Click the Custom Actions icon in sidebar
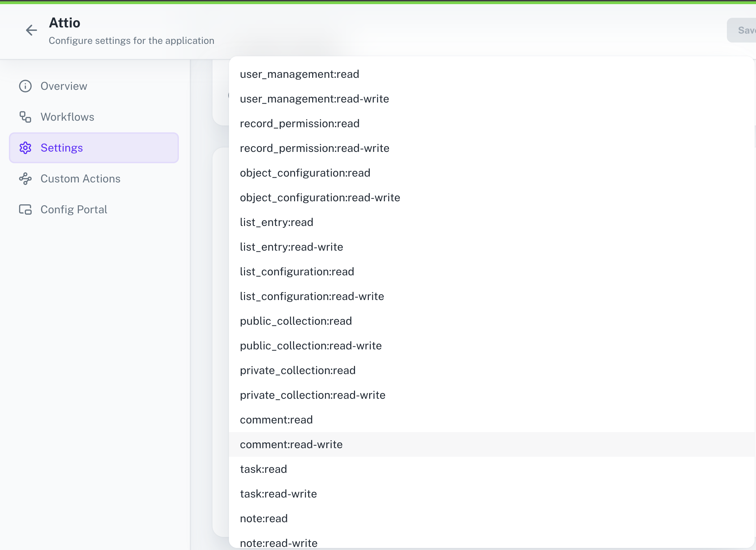 pyautogui.click(x=25, y=178)
